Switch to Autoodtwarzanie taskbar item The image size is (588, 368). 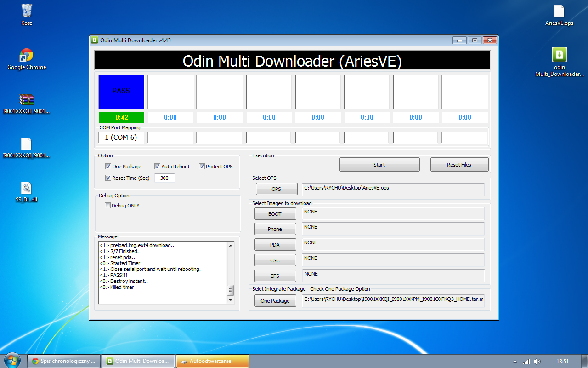(x=213, y=361)
